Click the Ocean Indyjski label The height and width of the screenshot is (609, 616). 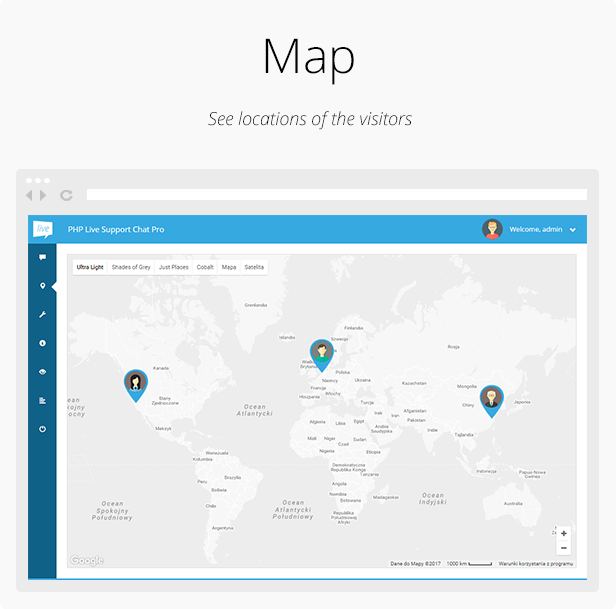[433, 499]
